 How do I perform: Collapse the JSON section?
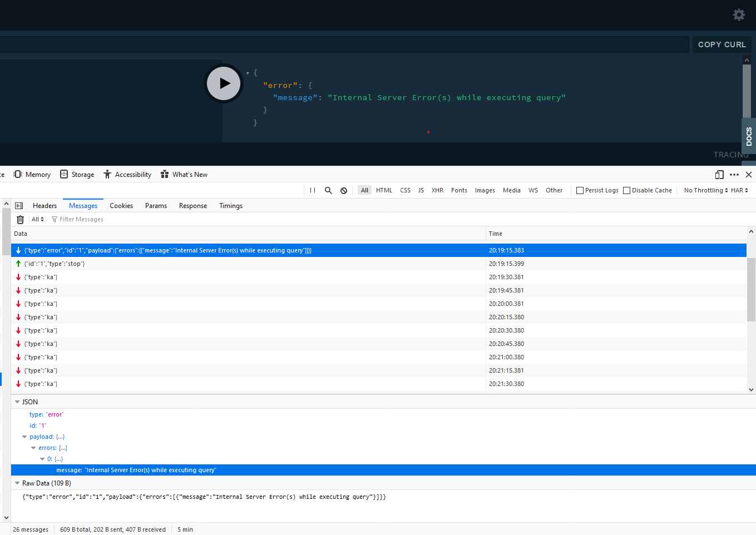coord(18,402)
